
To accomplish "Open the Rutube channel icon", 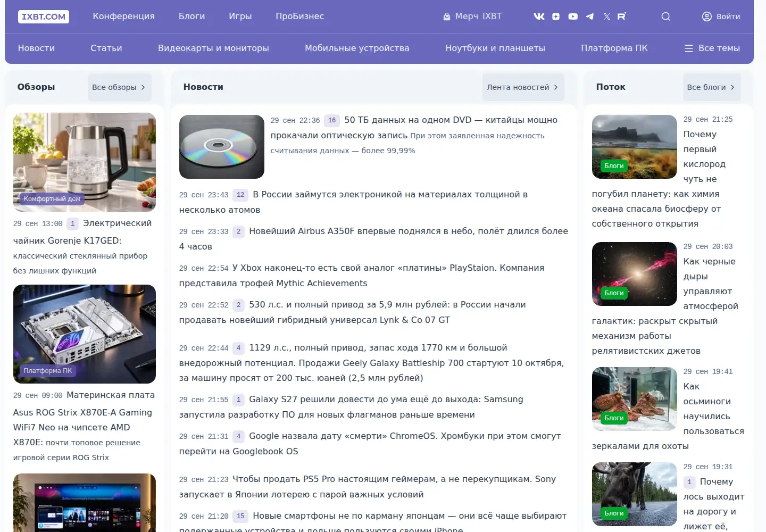I will pos(622,16).
